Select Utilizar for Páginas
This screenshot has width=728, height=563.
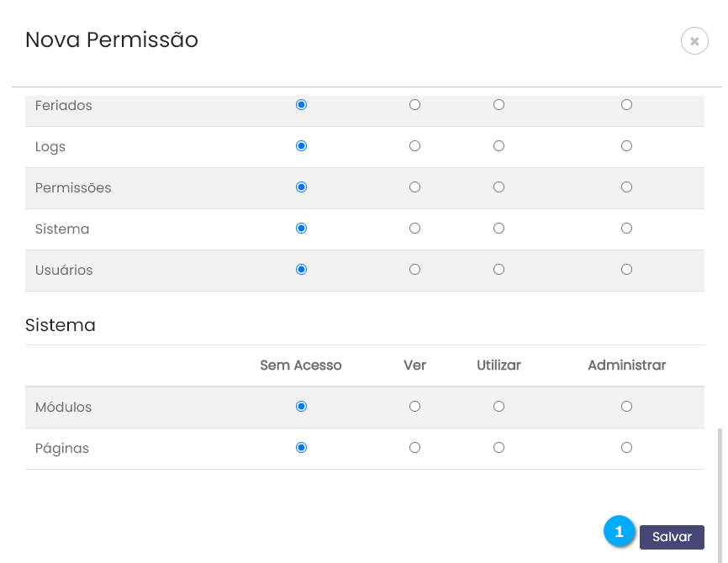click(499, 448)
